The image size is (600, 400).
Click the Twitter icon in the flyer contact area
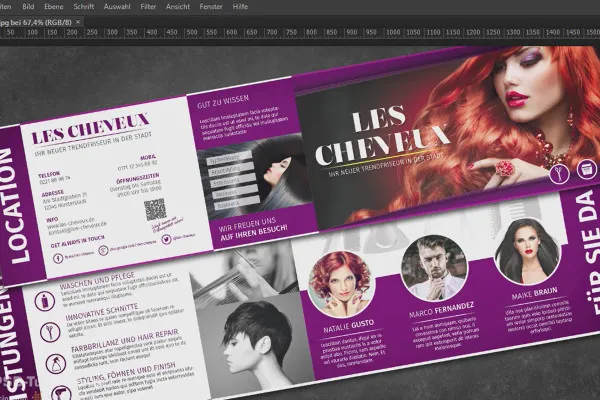166,240
